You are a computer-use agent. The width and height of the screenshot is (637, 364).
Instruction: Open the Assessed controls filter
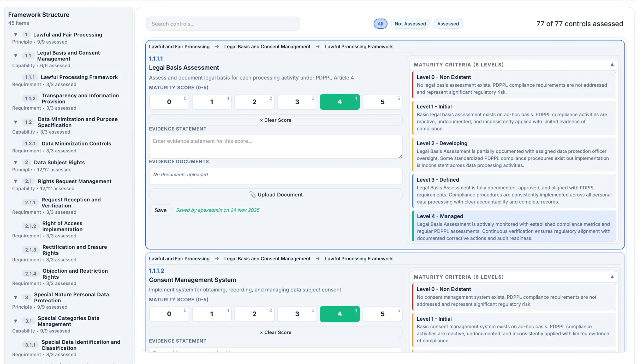[448, 24]
